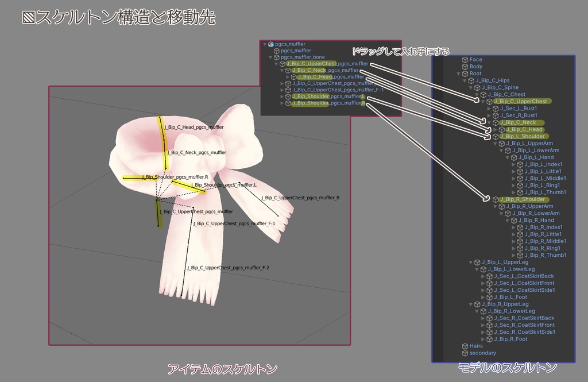Collapse the Root node in model skeleton
The width and height of the screenshot is (588, 382).
pyautogui.click(x=459, y=74)
